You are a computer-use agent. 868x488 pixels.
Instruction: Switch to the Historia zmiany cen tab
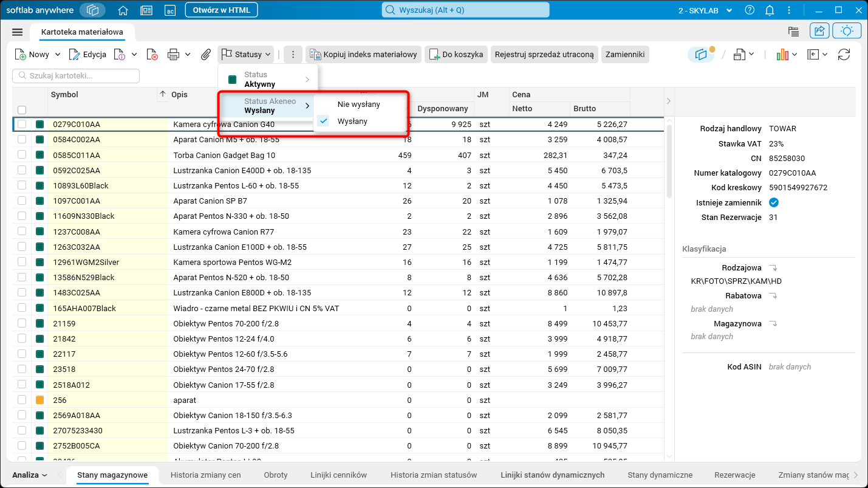point(205,475)
